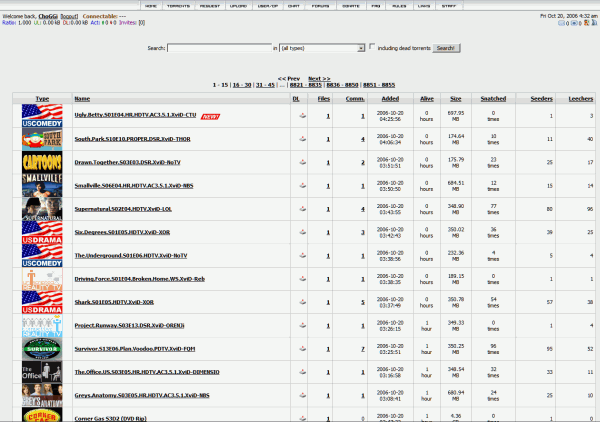Download the Ugly.Betty.S01E04 torrent via its DL icon
The height and width of the screenshot is (422, 600).
[302, 116]
